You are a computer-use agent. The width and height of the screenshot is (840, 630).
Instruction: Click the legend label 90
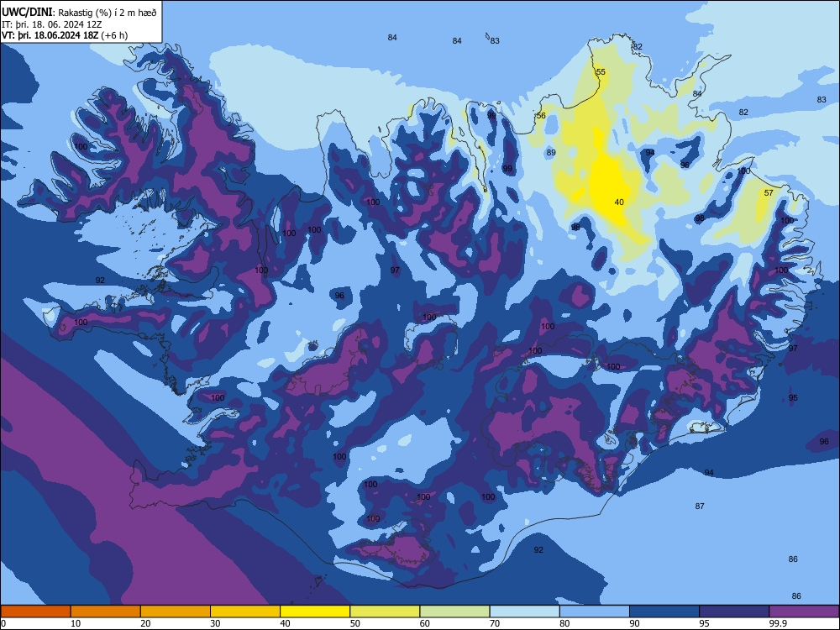point(635,623)
